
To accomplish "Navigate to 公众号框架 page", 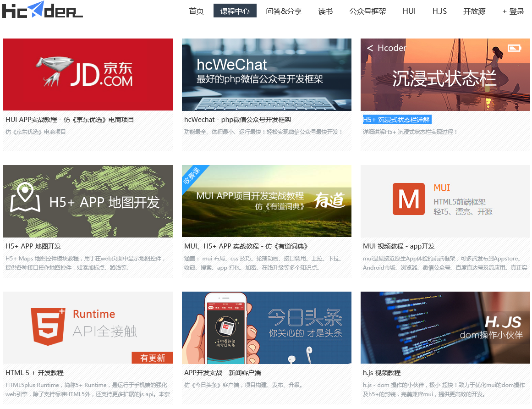I will click(x=368, y=11).
